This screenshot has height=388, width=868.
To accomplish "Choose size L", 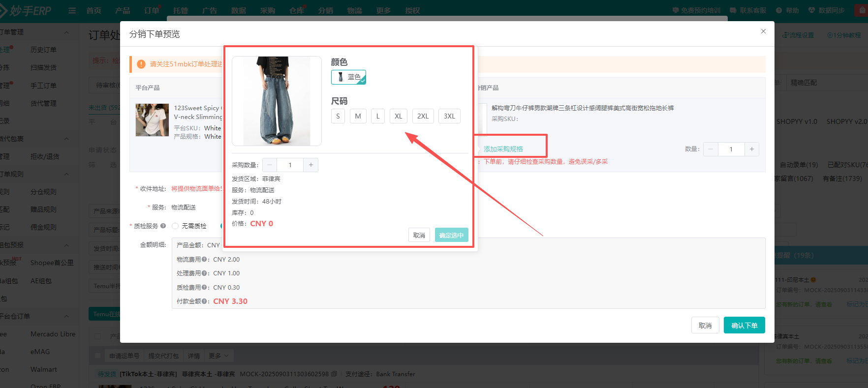I will pos(378,116).
